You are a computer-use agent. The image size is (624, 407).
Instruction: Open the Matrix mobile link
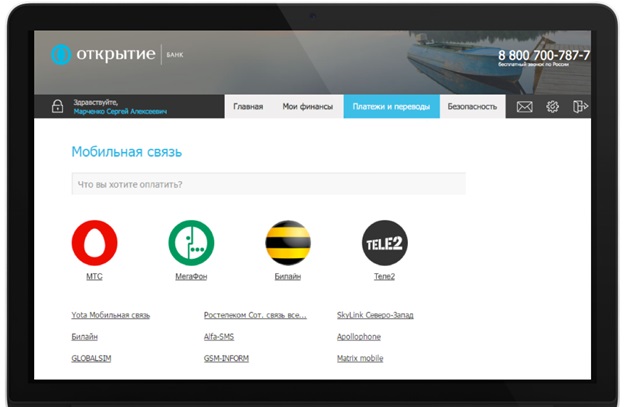pos(360,358)
